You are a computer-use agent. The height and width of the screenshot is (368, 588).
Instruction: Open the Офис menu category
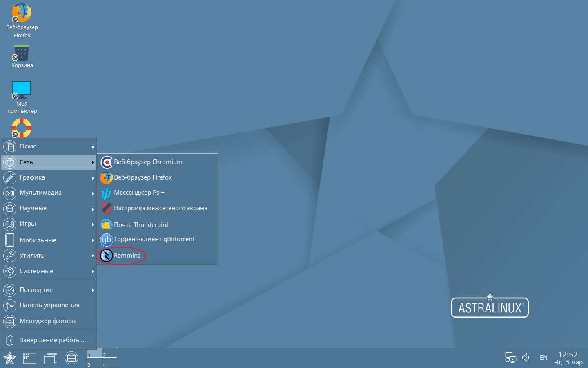[x=49, y=146]
